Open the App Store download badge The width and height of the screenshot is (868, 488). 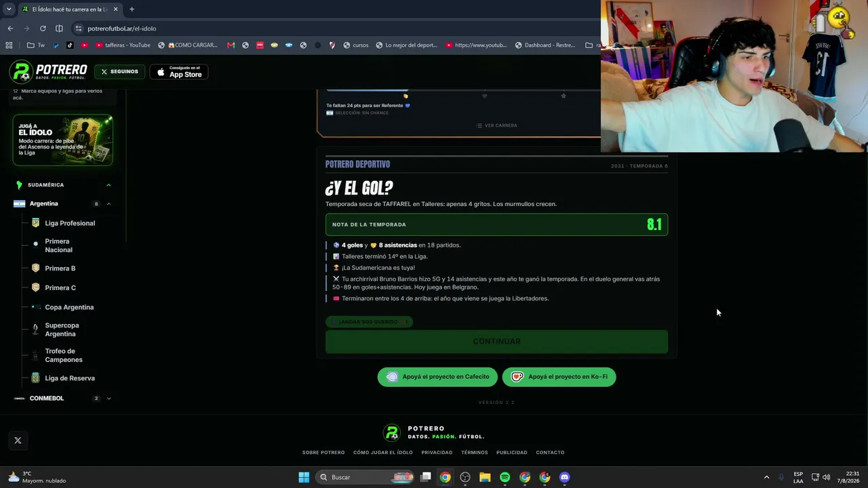coord(179,72)
